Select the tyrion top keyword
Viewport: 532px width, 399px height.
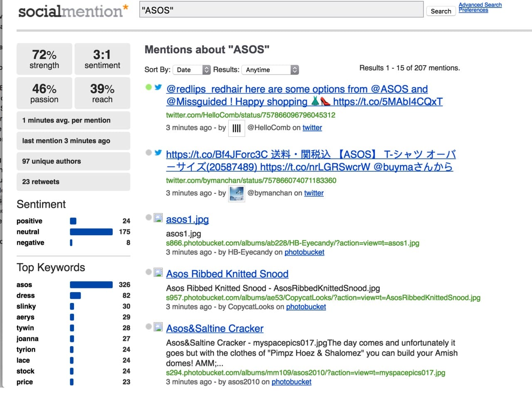click(x=26, y=350)
